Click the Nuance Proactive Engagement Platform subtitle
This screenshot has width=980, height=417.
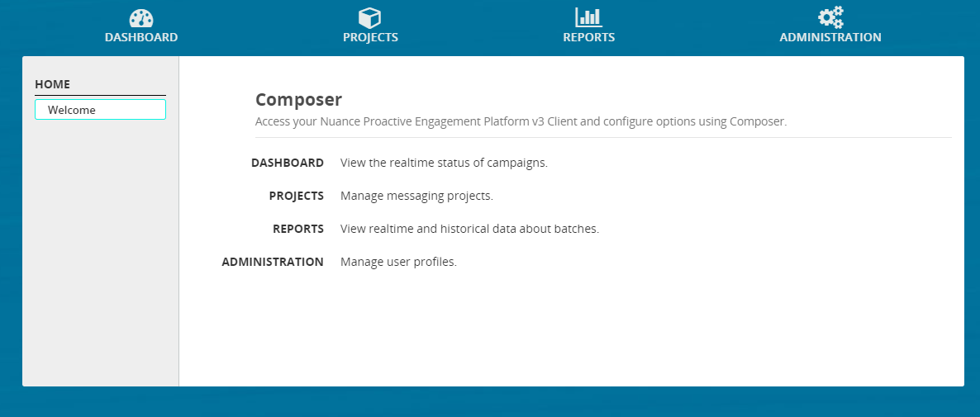click(521, 121)
